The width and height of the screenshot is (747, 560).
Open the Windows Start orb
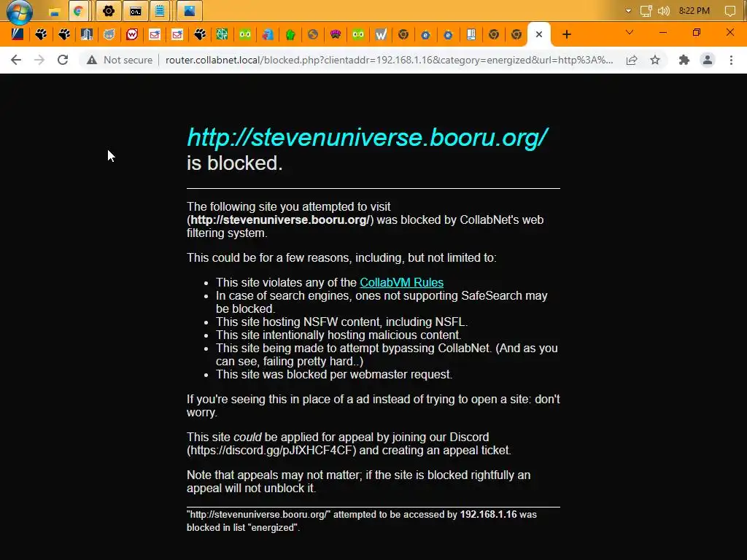click(x=20, y=12)
